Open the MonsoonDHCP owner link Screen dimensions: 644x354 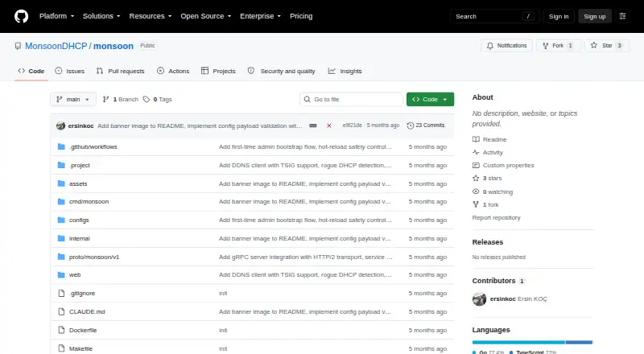[x=56, y=46]
